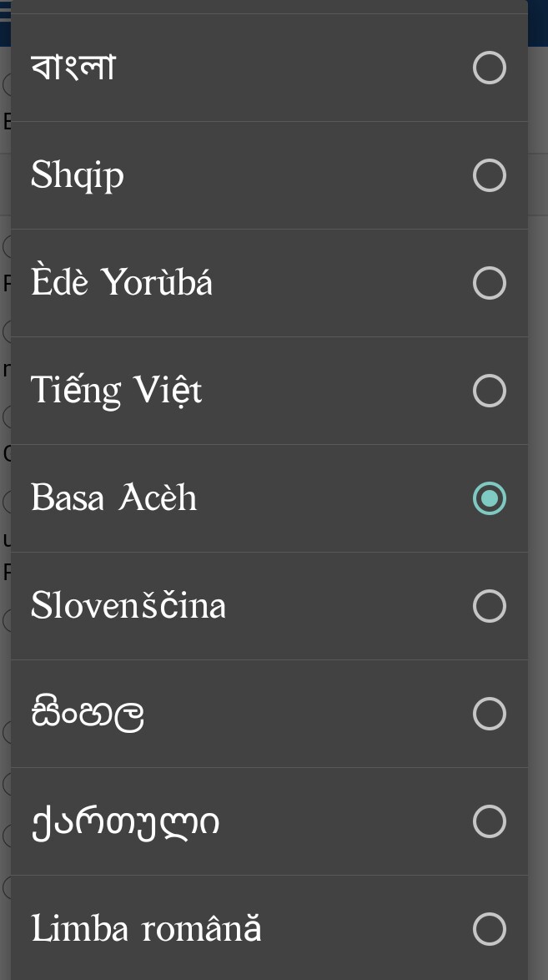Choose the ქართული language label
Viewport: 548px width, 980px height.
[125, 821]
